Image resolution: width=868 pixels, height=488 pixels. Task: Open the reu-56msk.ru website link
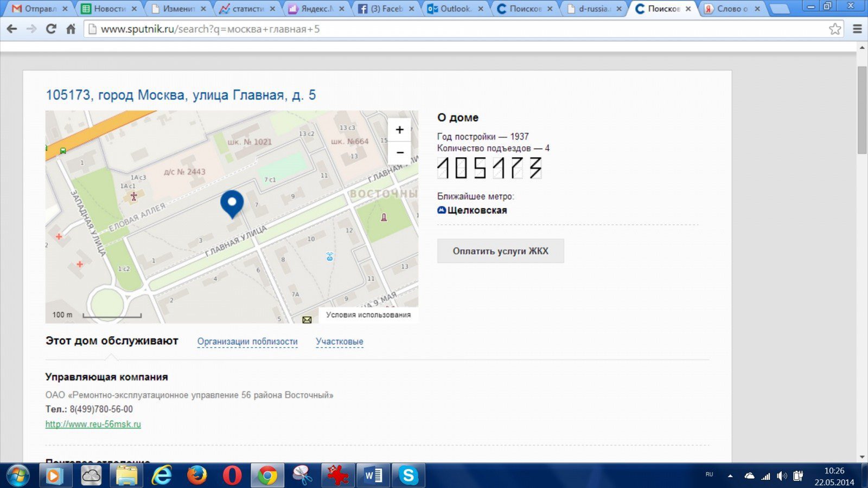[x=93, y=424]
